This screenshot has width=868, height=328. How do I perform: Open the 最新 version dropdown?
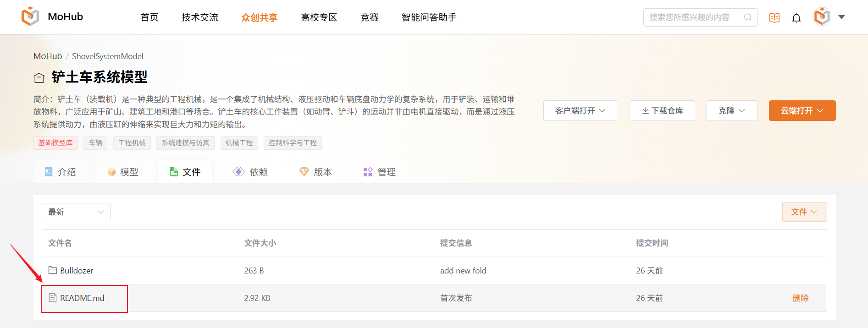pos(76,212)
